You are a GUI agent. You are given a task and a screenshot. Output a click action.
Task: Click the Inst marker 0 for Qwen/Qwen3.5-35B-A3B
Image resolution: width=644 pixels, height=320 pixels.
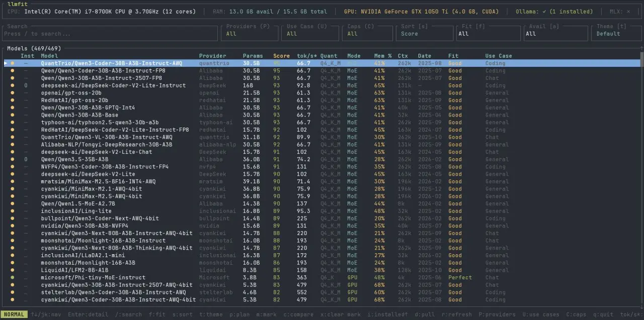26,159
